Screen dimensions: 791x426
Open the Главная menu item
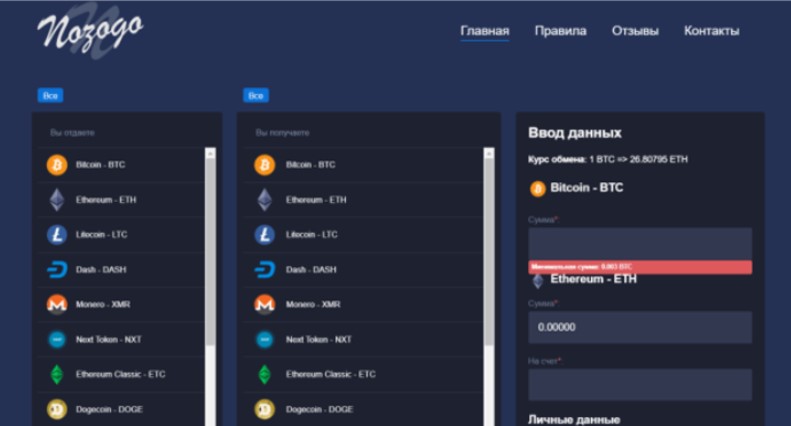pyautogui.click(x=485, y=31)
